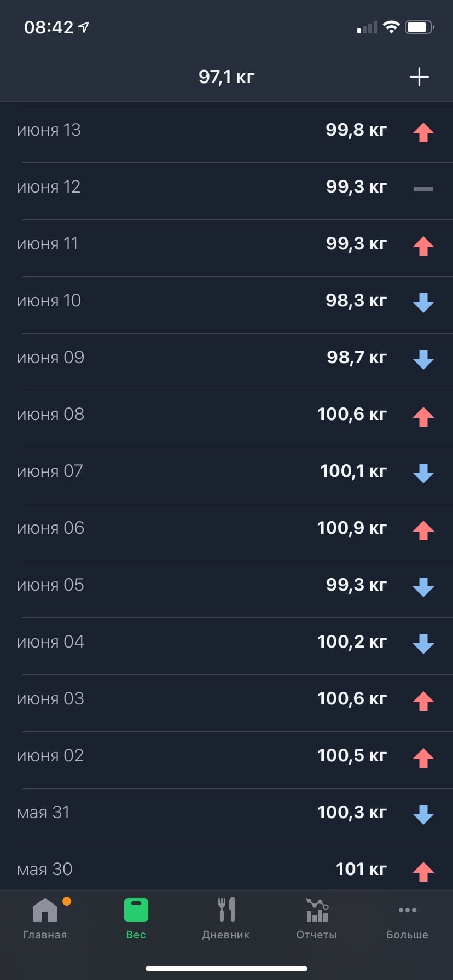Tap the 99,3 кг value on июня 05
Screen dimensions: 453x980
[x=356, y=585]
